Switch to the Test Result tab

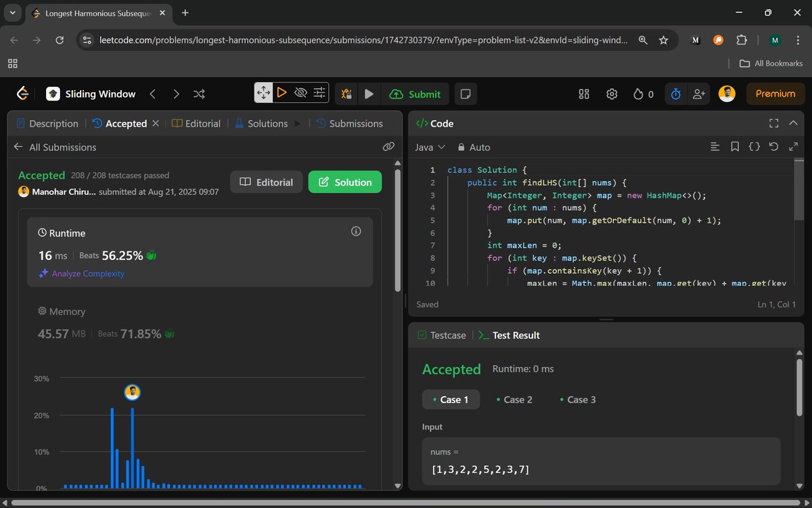(x=509, y=335)
